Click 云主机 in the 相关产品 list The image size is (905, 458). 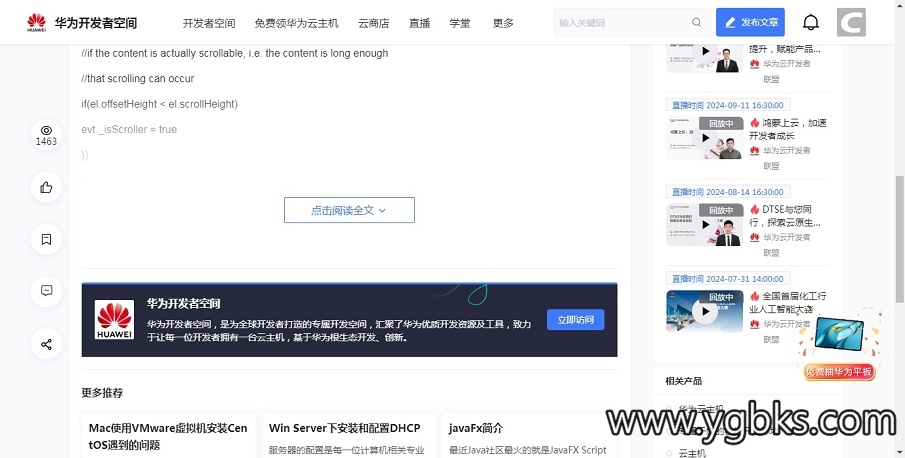pyautogui.click(x=691, y=453)
